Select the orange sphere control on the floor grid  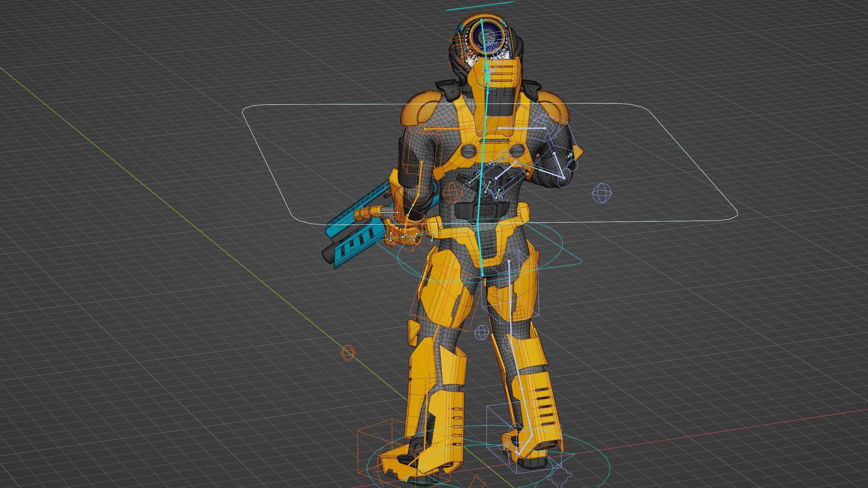[348, 353]
